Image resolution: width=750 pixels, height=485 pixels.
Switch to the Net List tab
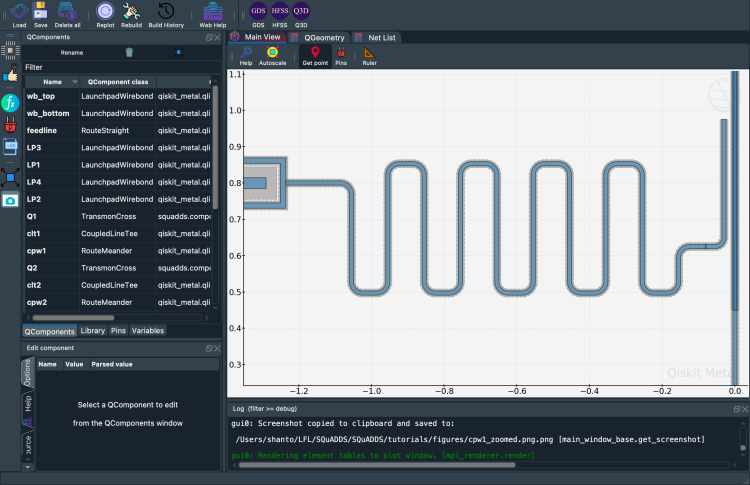pyautogui.click(x=376, y=37)
